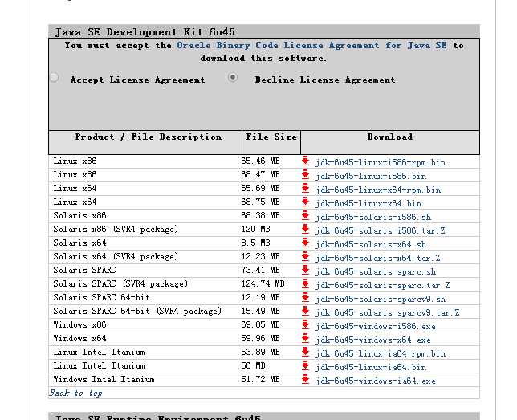
Task: Download jdk-6u45-solaris-sparcv9.sh file link
Action: click(381, 299)
